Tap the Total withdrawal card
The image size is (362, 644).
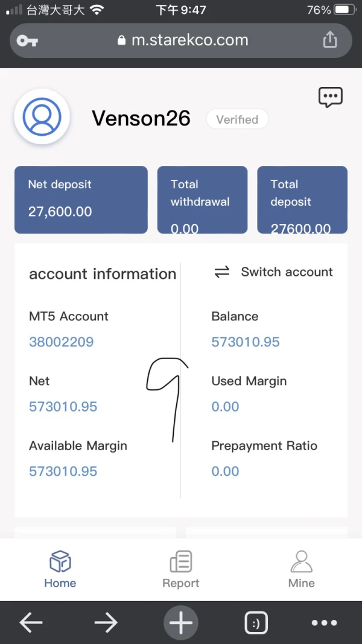tap(202, 199)
